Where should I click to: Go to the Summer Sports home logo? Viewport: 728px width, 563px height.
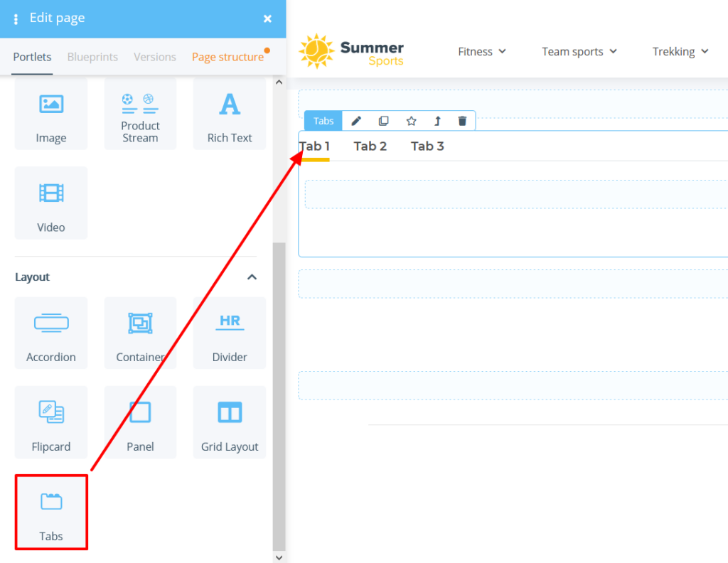coord(351,51)
